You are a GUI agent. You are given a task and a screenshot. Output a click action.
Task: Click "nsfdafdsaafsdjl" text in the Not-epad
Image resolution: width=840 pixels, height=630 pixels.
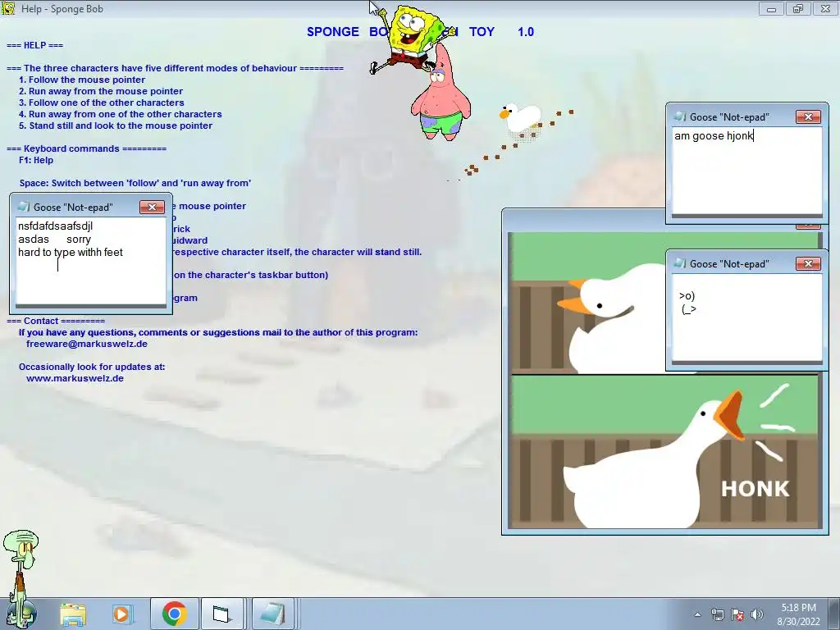click(55, 226)
